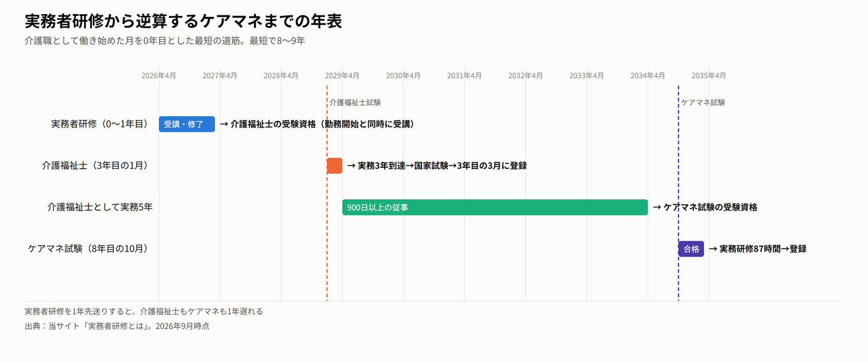Click annotation ケアマネ試験の受験資格

click(705, 207)
